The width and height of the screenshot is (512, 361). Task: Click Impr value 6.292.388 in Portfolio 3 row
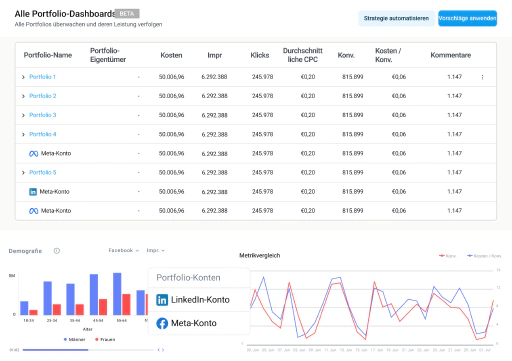click(x=214, y=115)
